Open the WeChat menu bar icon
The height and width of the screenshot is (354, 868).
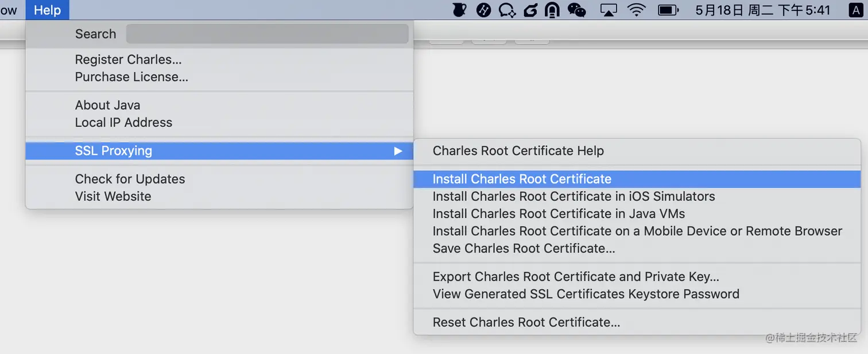pos(576,10)
